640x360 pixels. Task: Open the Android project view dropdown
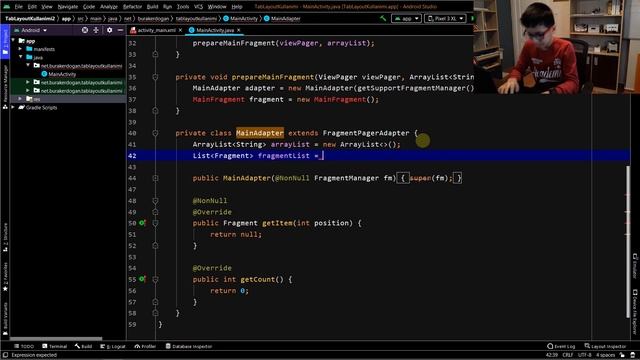[31, 30]
